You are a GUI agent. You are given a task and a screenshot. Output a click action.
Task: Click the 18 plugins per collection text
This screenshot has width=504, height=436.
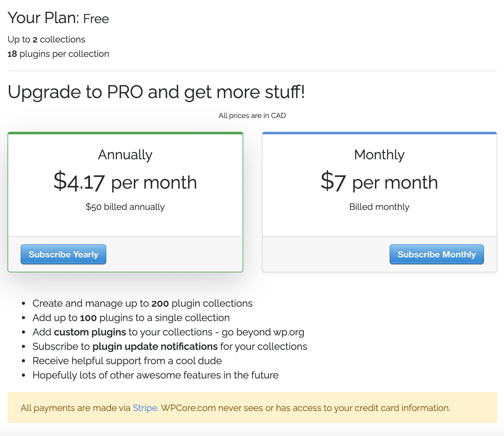pyautogui.click(x=58, y=53)
